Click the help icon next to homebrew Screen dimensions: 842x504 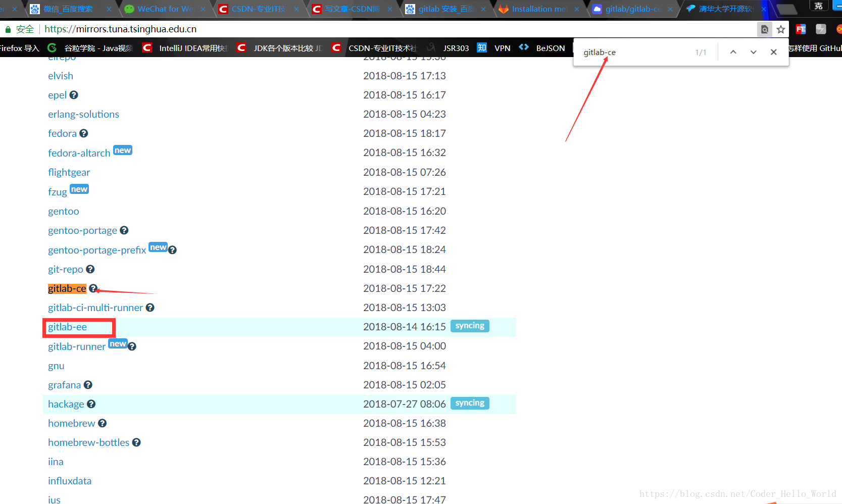coord(102,423)
